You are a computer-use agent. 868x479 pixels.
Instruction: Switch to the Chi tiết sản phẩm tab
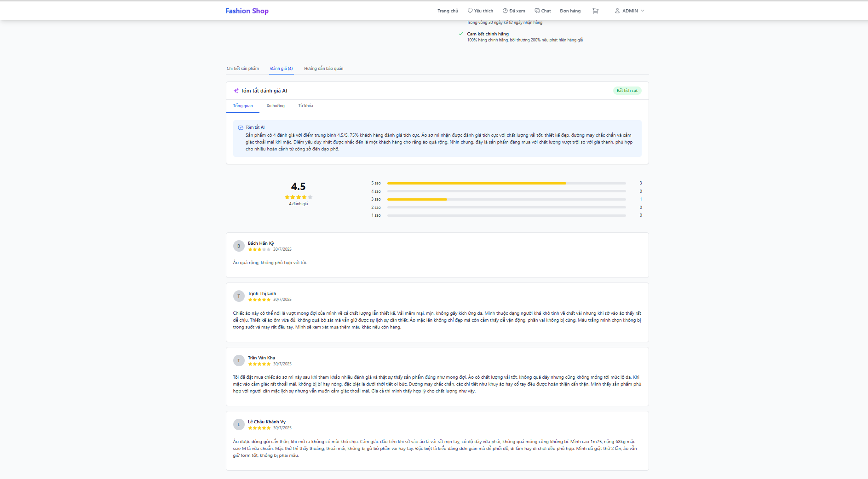(243, 69)
